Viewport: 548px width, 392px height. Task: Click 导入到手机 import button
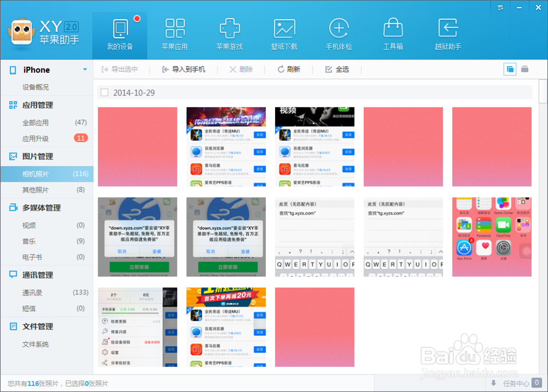pos(184,70)
